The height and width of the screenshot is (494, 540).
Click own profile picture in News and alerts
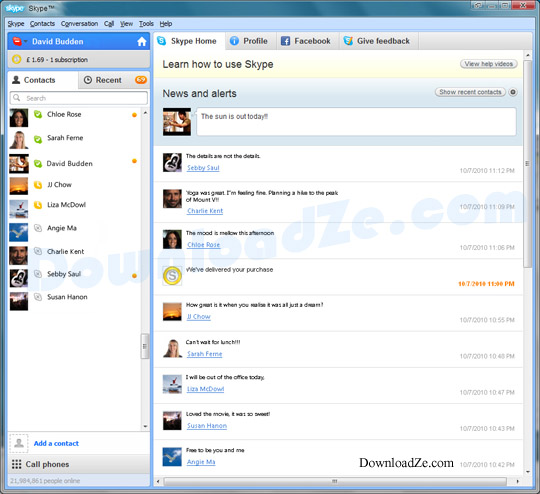pyautogui.click(x=177, y=122)
